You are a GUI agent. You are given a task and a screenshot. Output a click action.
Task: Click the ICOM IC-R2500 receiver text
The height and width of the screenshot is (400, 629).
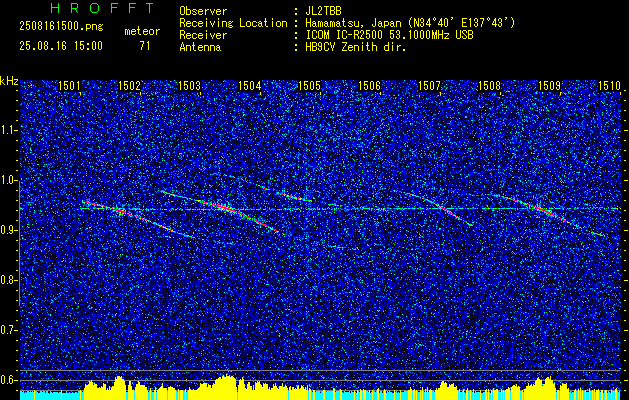(x=390, y=35)
